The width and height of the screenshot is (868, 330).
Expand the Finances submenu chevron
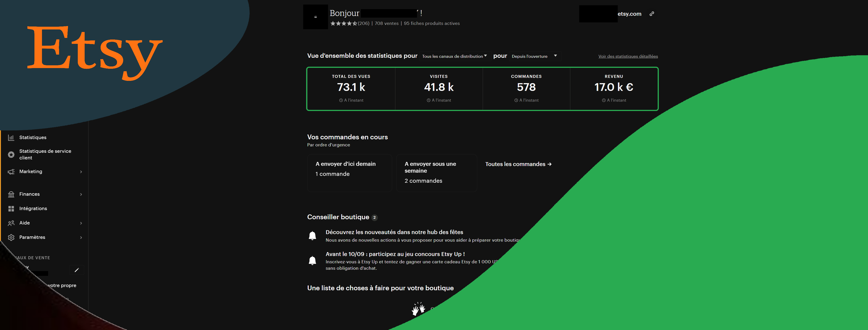pyautogui.click(x=81, y=194)
